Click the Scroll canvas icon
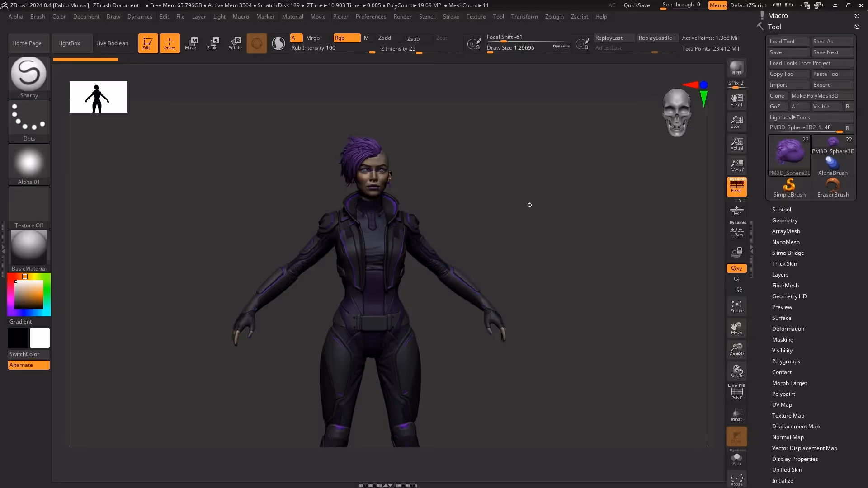The width and height of the screenshot is (868, 488). (x=736, y=100)
